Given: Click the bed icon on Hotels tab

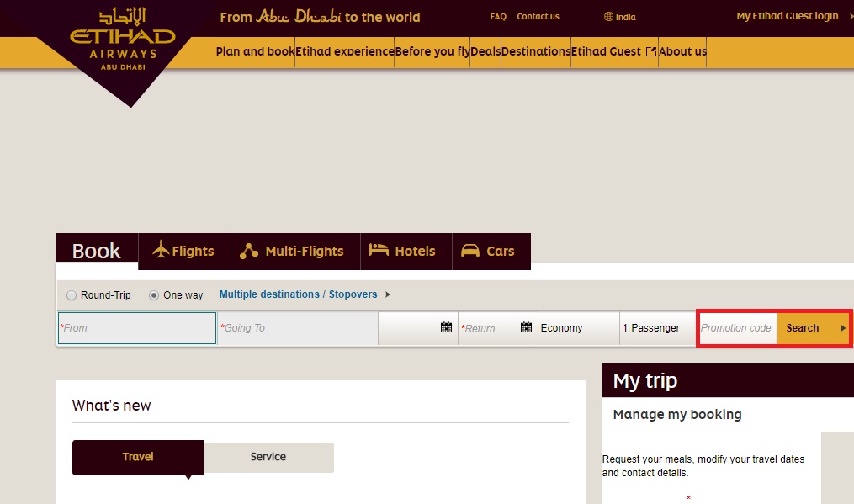Looking at the screenshot, I should point(379,250).
